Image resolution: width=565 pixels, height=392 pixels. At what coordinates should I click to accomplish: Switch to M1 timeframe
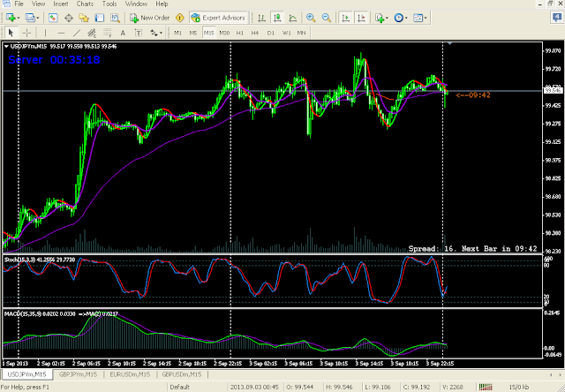(177, 33)
